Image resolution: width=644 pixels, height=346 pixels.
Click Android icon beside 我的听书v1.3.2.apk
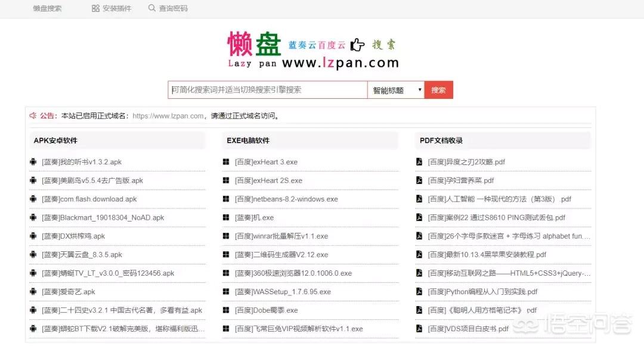coord(33,161)
